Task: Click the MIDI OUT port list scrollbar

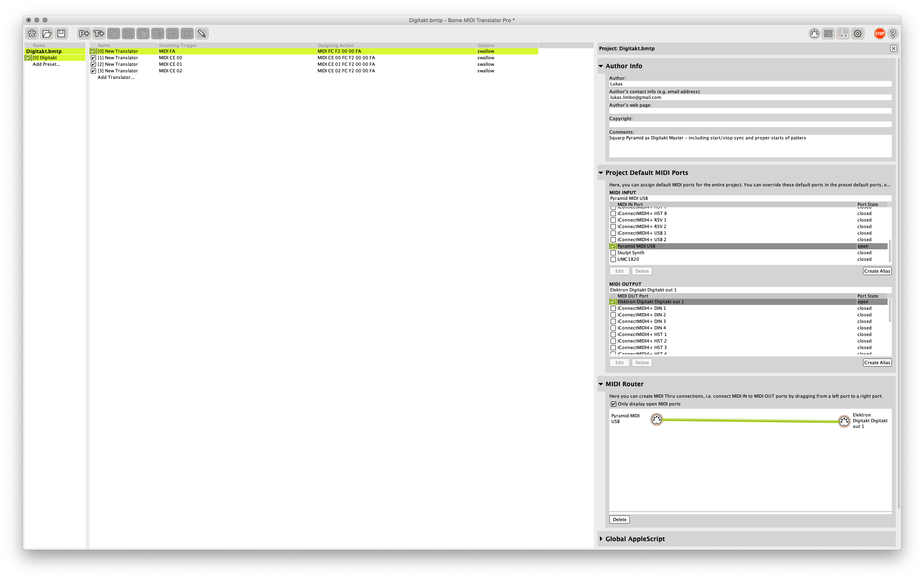Action: tap(890, 311)
